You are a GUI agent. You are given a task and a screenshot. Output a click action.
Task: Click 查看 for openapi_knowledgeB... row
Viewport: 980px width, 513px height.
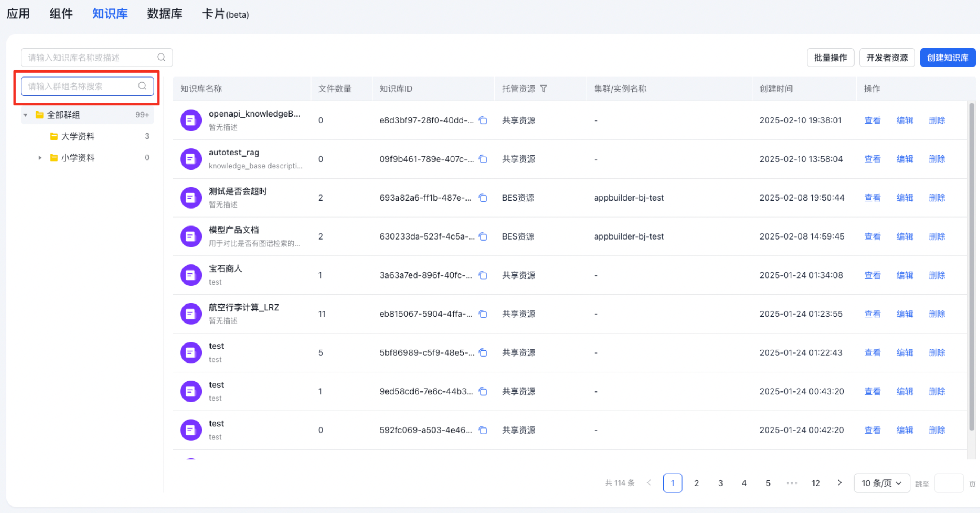coord(872,120)
